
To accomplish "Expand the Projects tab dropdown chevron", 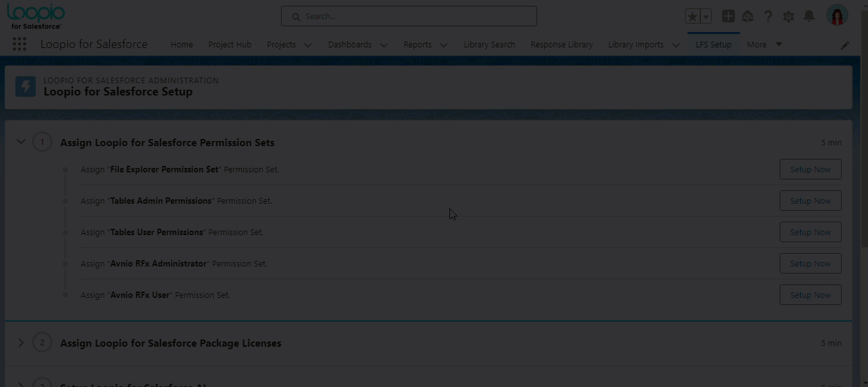I will [308, 45].
